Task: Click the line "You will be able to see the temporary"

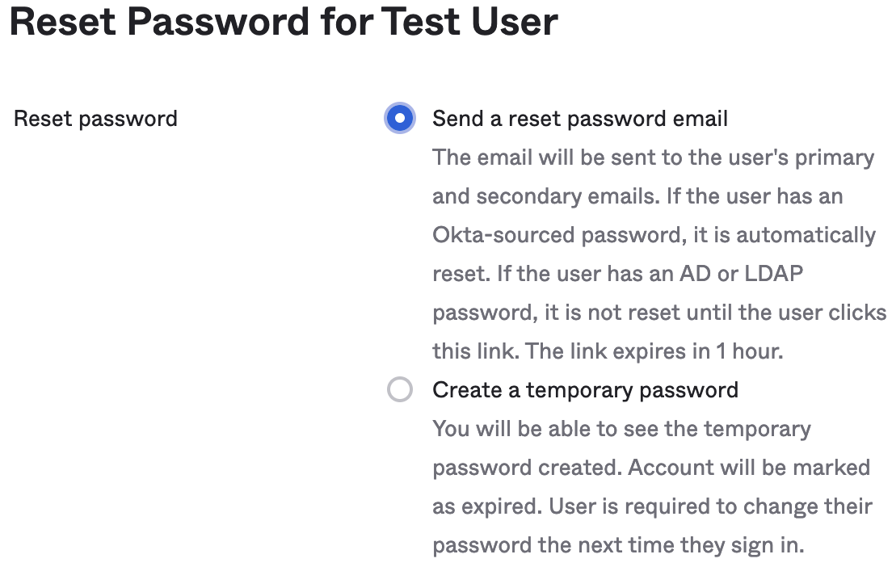Action: point(621,429)
